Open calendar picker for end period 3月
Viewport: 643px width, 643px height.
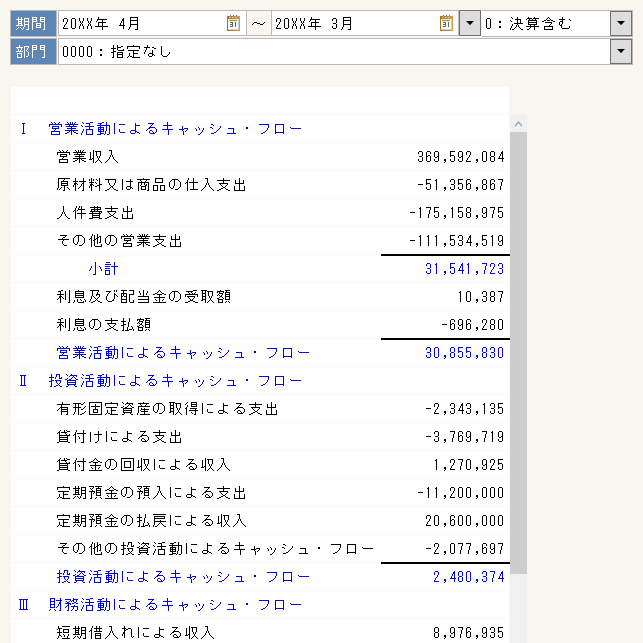pyautogui.click(x=446, y=23)
